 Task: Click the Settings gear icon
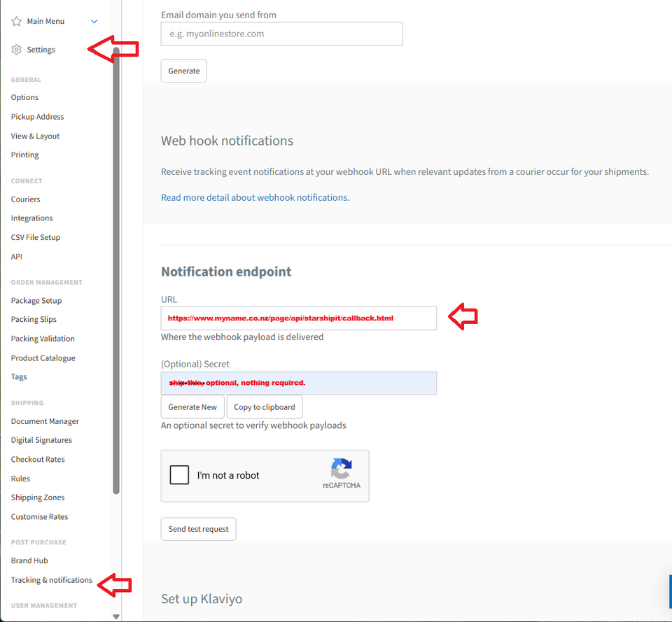17,50
